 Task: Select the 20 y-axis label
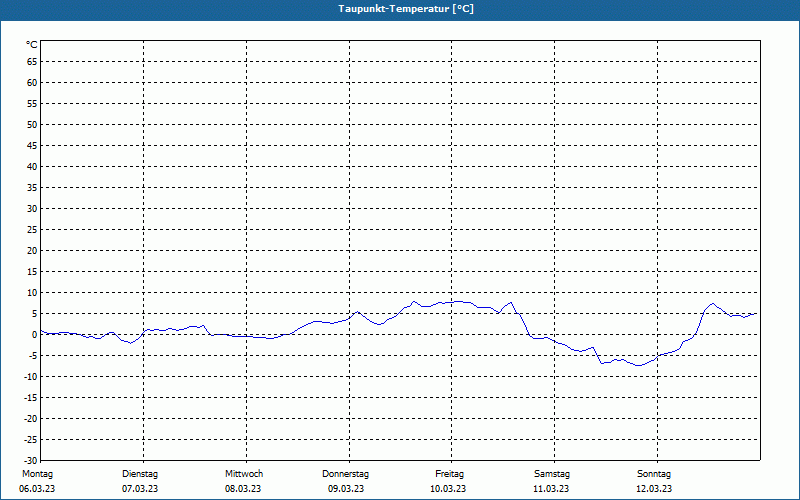[x=32, y=251]
